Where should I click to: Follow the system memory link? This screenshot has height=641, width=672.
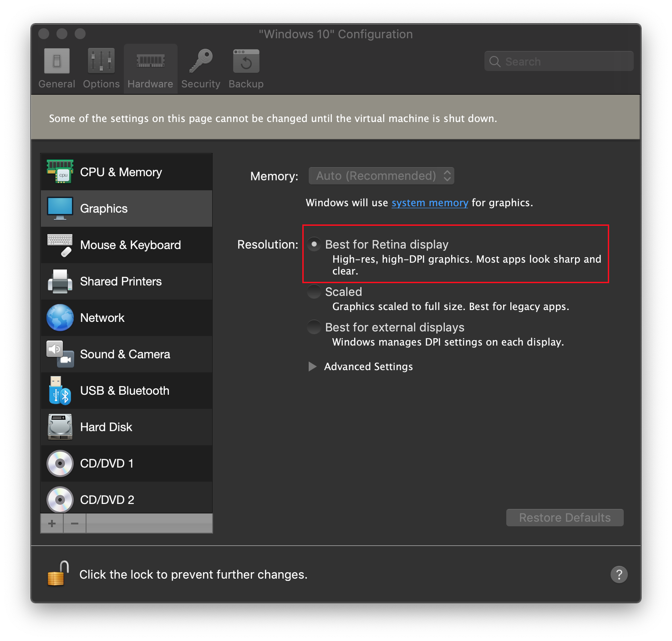tap(430, 203)
